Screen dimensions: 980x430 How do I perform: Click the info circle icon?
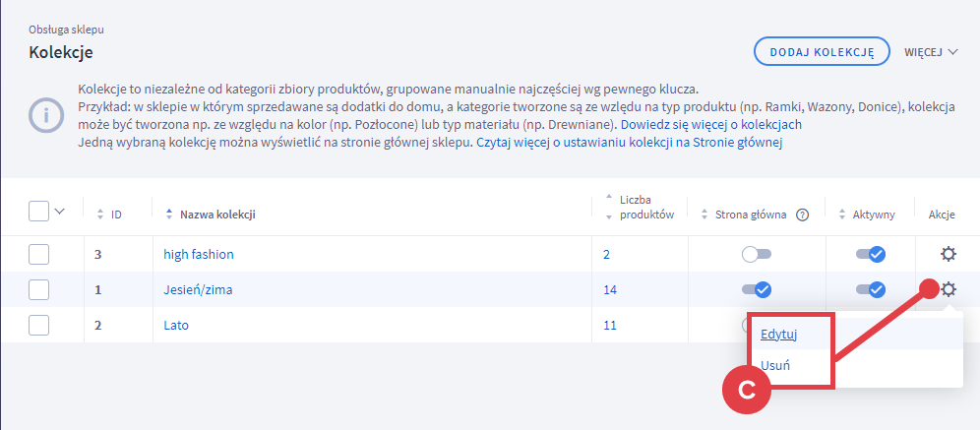tap(46, 116)
